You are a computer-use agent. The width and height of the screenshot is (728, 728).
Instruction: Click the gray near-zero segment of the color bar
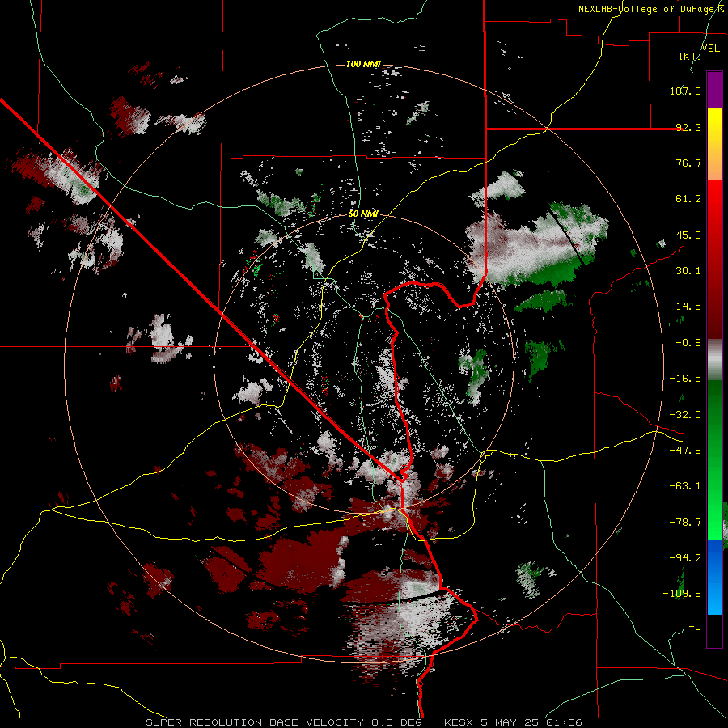click(714, 360)
